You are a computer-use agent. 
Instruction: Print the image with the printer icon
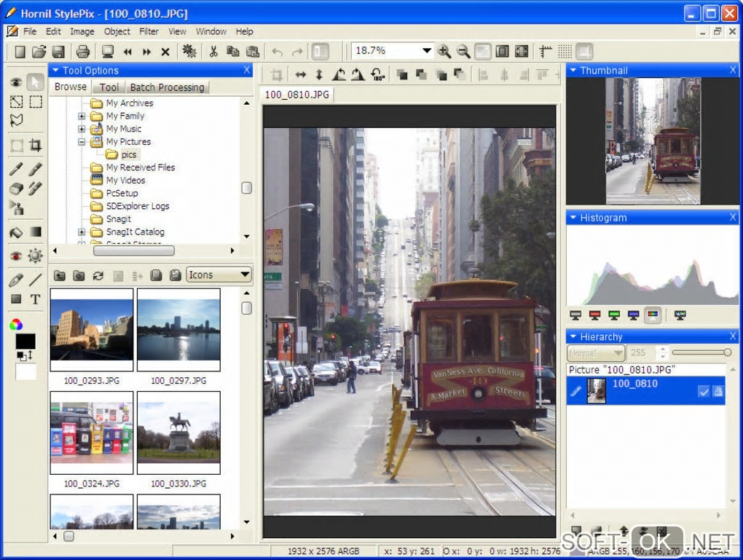pyautogui.click(x=83, y=51)
